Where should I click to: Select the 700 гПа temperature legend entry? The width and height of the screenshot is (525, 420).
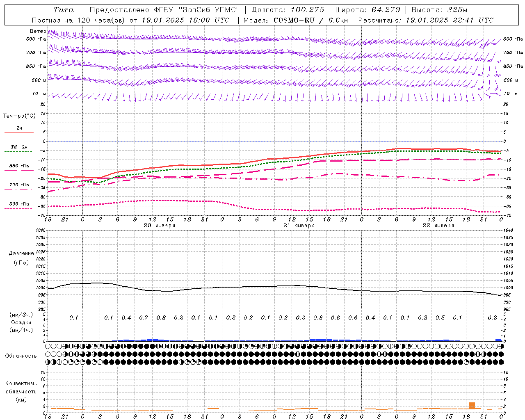19,185
